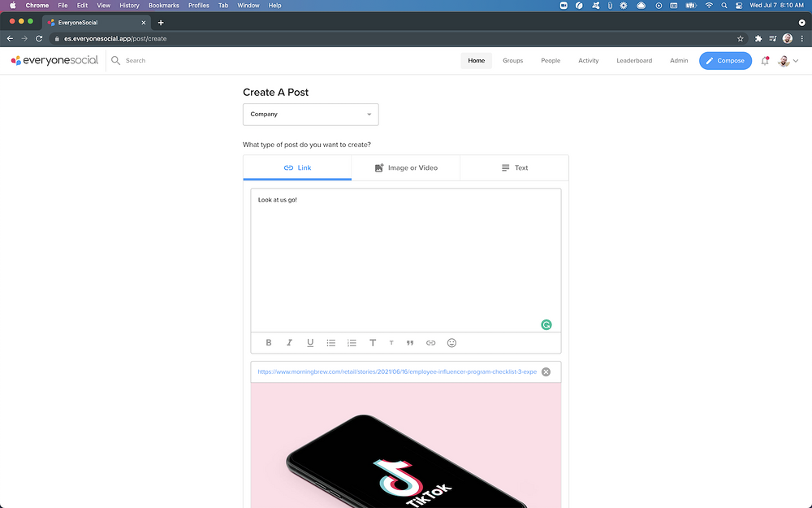812x508 pixels.
Task: Click the search magnifier icon
Action: click(x=115, y=61)
